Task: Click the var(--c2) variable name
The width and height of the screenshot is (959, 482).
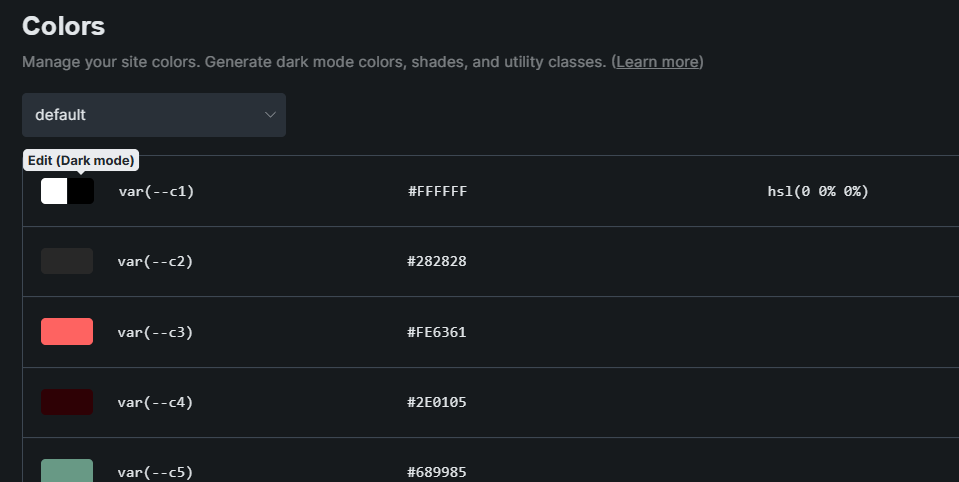Action: (x=155, y=261)
